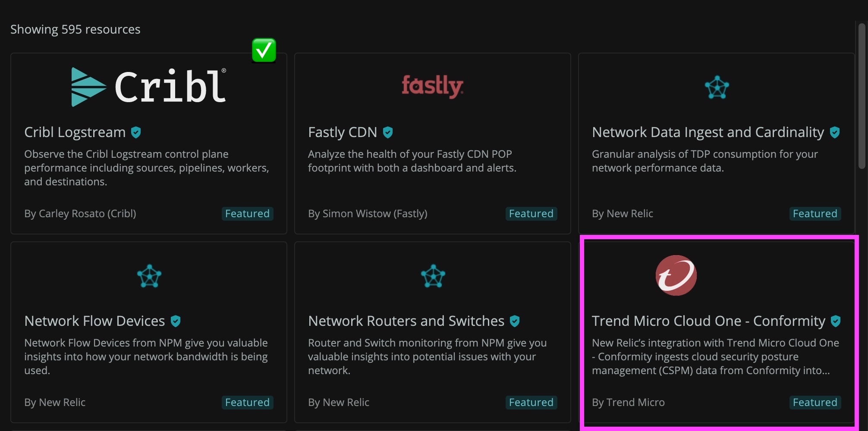The height and width of the screenshot is (431, 868).
Task: Click the author By Carley Rosato (Cribl)
Action: 80,213
